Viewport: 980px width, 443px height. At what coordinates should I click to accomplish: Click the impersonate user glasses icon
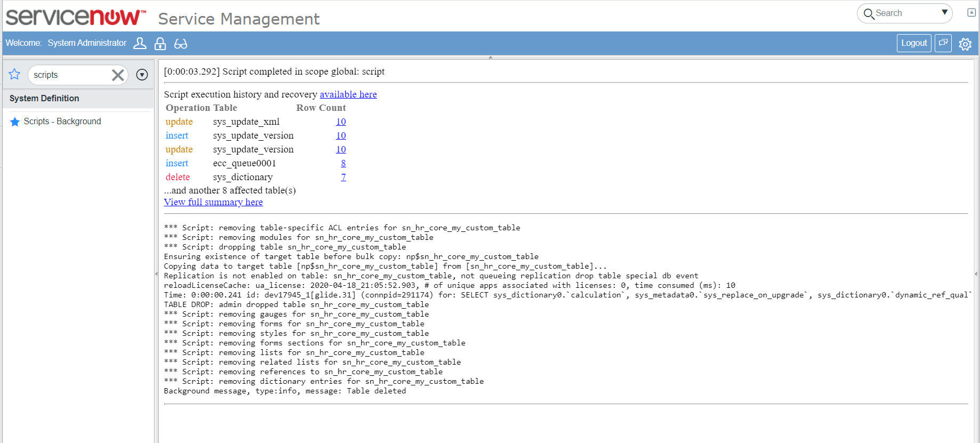(x=181, y=44)
